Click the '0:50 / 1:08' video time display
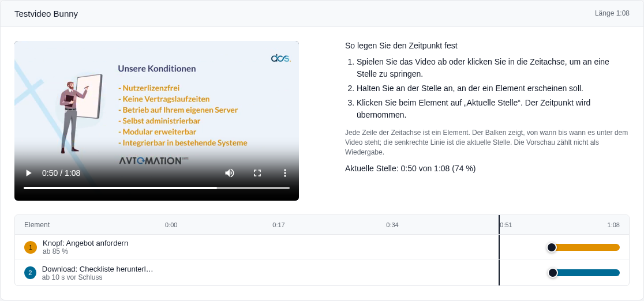Viewport: 644px width, 301px height. (61, 174)
